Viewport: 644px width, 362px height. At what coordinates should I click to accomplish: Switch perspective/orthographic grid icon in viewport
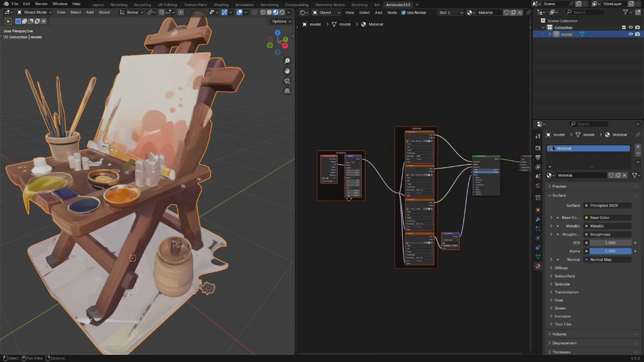(x=287, y=91)
